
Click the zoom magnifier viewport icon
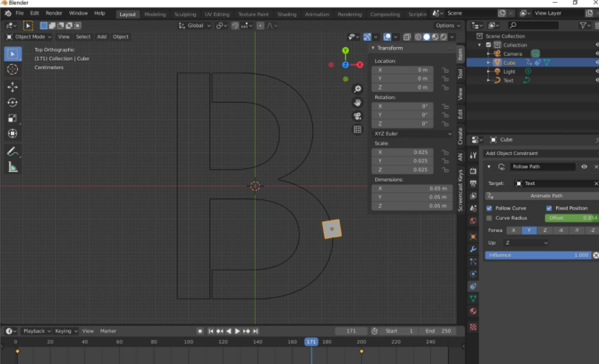(x=357, y=89)
